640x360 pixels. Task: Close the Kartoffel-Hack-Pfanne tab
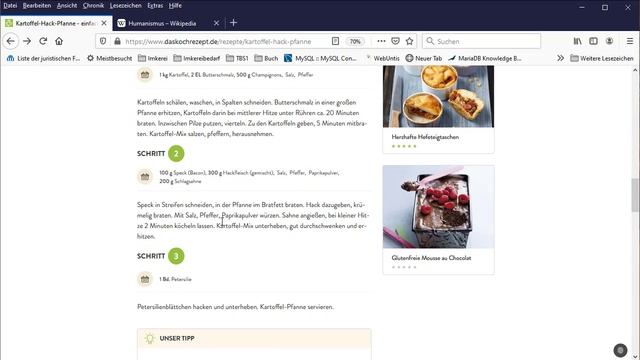(x=104, y=23)
